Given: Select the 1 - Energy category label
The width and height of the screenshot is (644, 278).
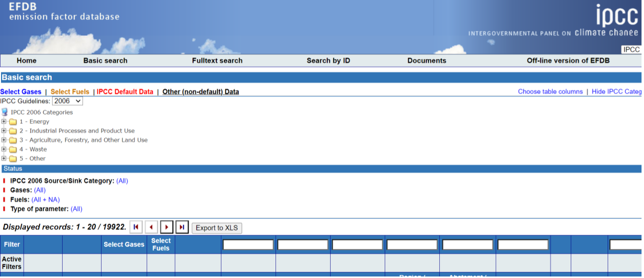Looking at the screenshot, I should pos(34,122).
